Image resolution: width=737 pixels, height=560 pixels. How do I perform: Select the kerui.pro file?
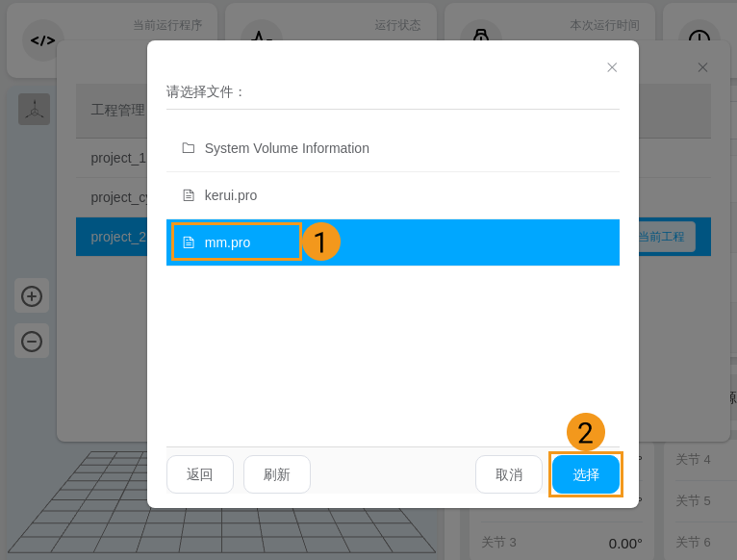click(x=393, y=195)
